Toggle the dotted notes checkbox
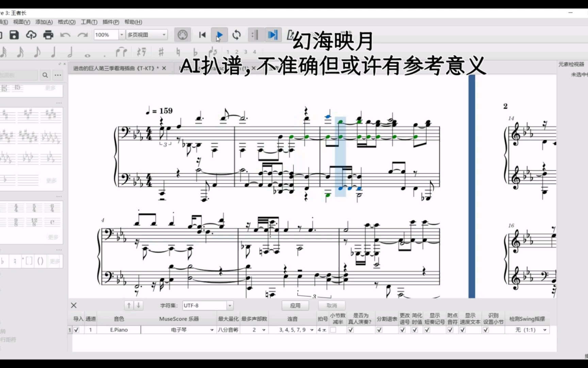 [x=450, y=330]
